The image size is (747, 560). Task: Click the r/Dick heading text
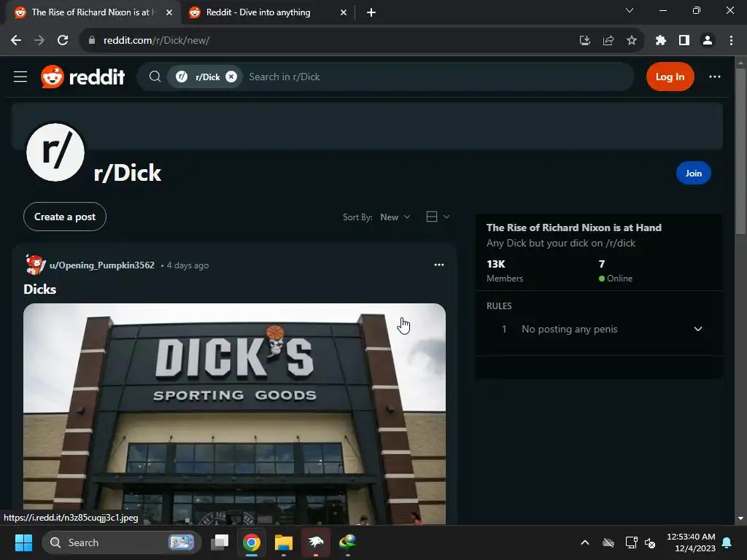127,173
